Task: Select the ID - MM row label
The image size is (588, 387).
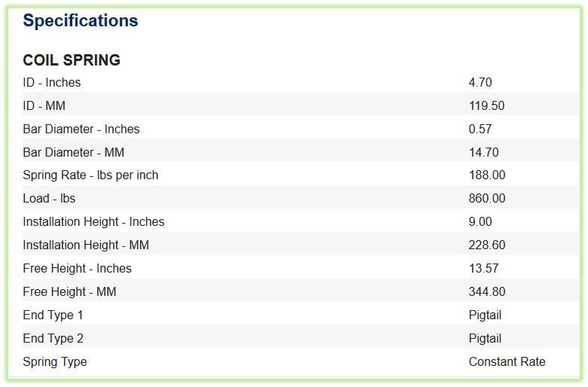Action: click(44, 105)
